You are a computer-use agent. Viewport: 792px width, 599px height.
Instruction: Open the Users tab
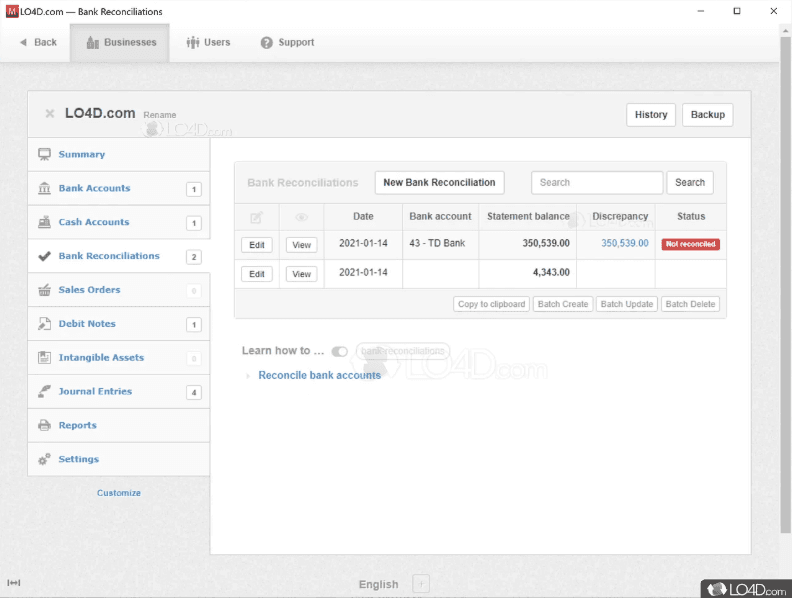click(208, 42)
